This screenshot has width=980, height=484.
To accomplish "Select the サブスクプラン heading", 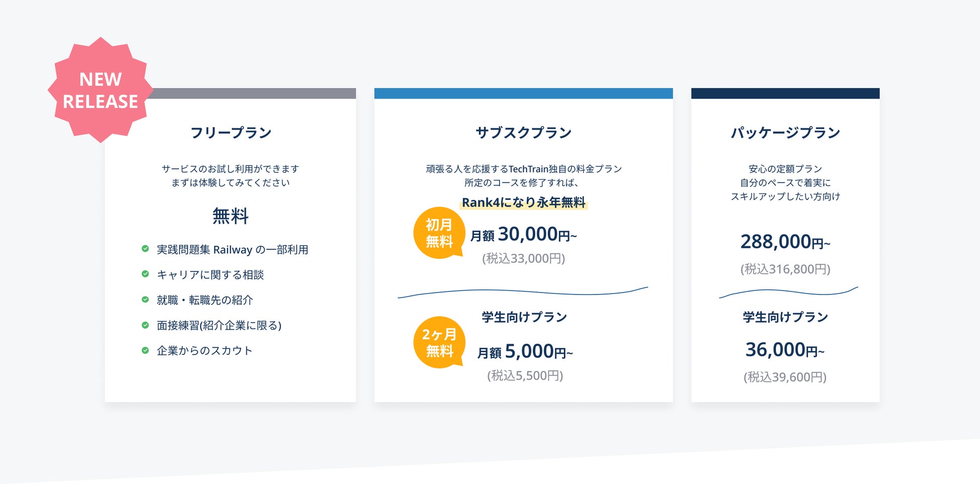I will pos(524,133).
